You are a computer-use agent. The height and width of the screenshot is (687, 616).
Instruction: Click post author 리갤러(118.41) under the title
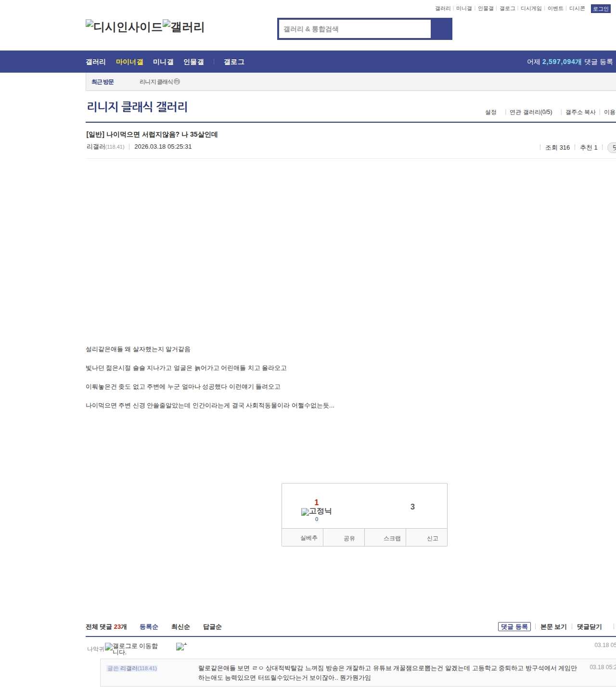(105, 147)
